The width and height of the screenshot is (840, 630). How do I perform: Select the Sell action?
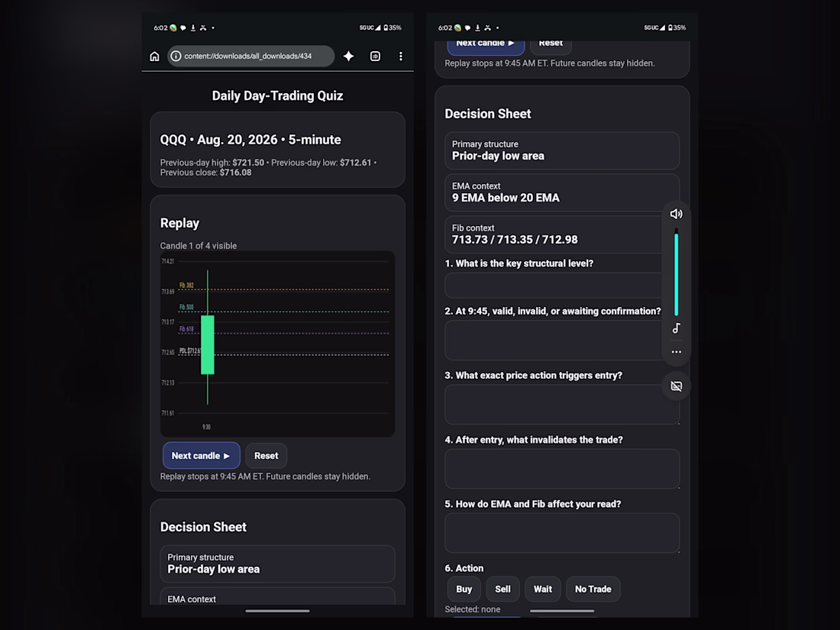click(502, 590)
